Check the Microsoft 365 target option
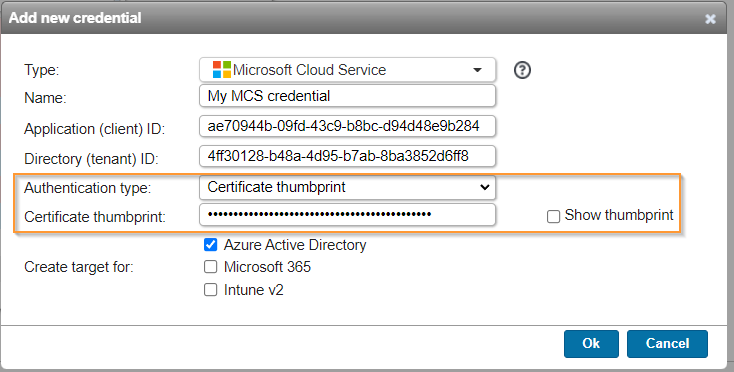Screen dimensions: 734x372 211,267
